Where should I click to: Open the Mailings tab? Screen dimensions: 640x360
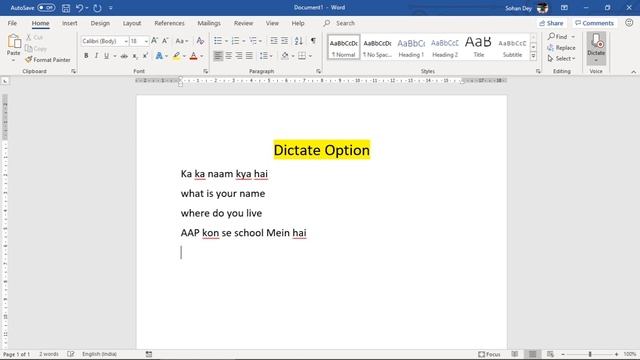pyautogui.click(x=209, y=23)
